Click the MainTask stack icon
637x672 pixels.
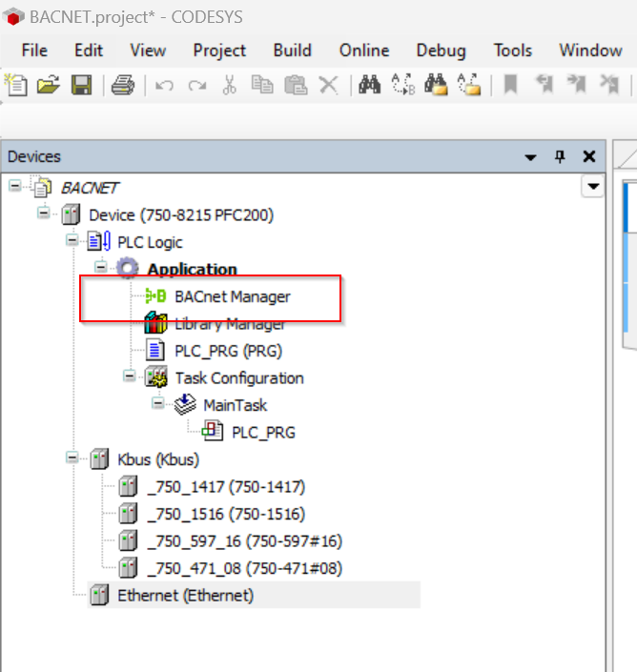(x=185, y=404)
